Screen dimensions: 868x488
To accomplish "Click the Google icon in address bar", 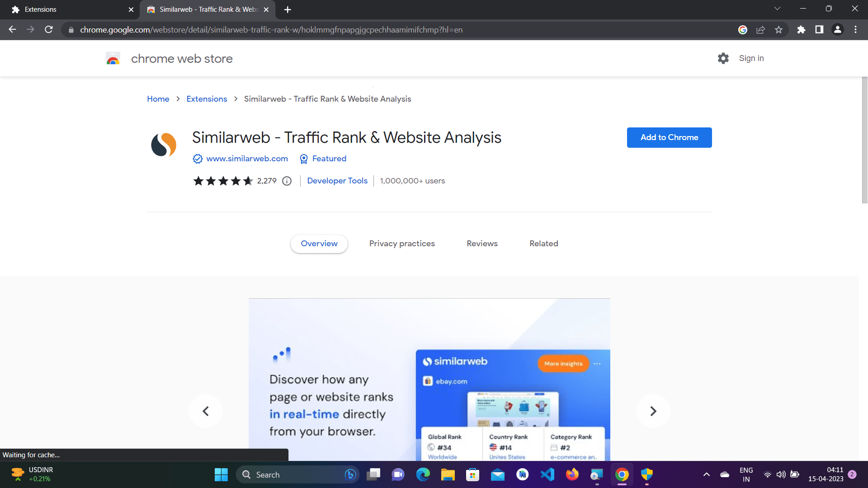I will [x=743, y=30].
